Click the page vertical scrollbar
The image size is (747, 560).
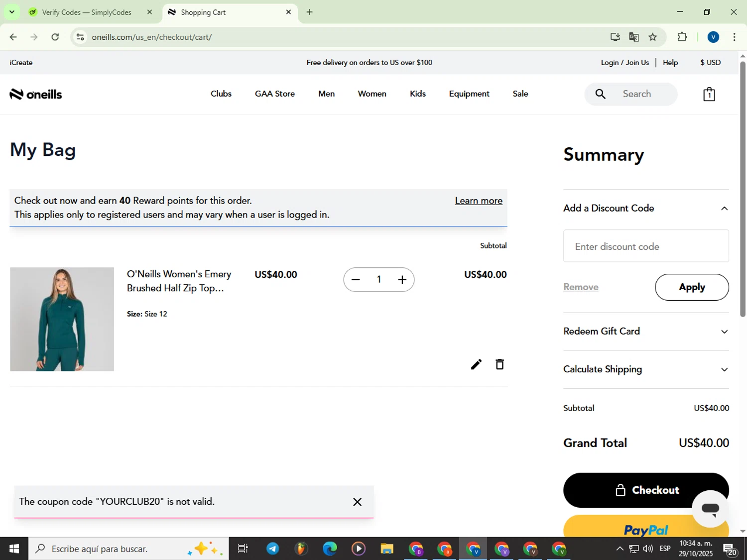(743, 189)
